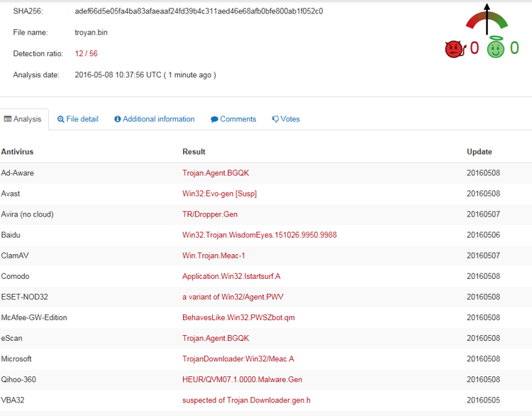Click the Update column header
Viewport: 532px width, 416px height.
479,152
